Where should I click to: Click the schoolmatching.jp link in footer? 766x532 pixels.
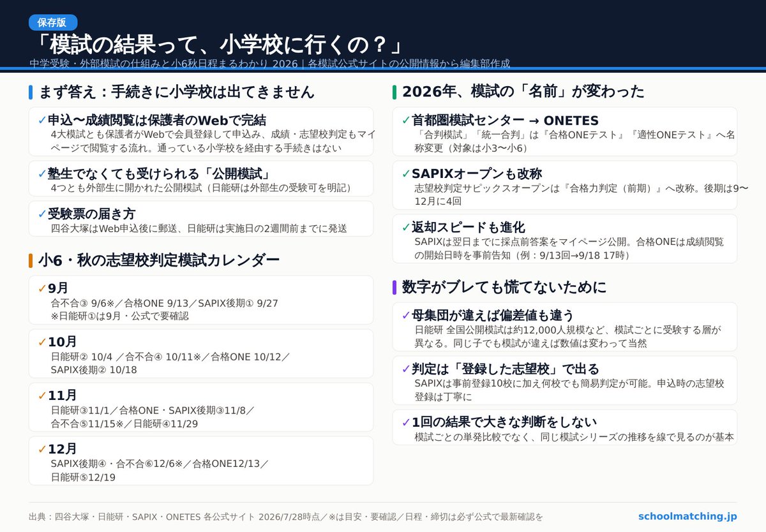pos(687,516)
